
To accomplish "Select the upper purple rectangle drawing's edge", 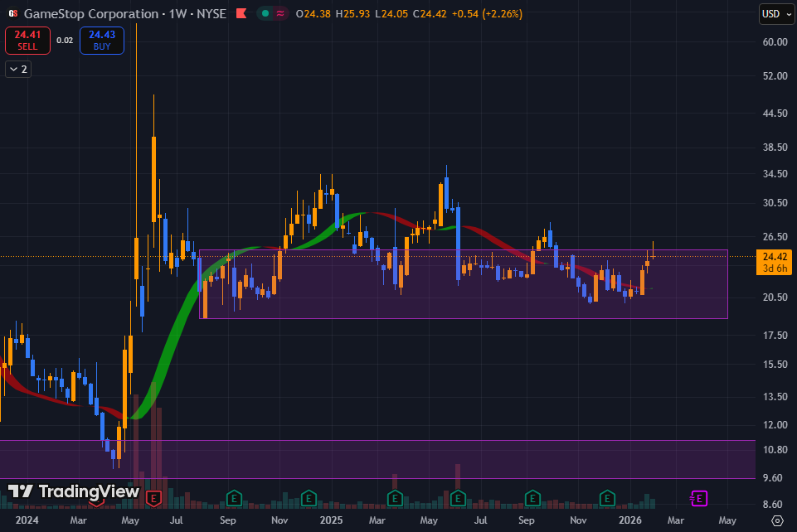I will (x=463, y=249).
